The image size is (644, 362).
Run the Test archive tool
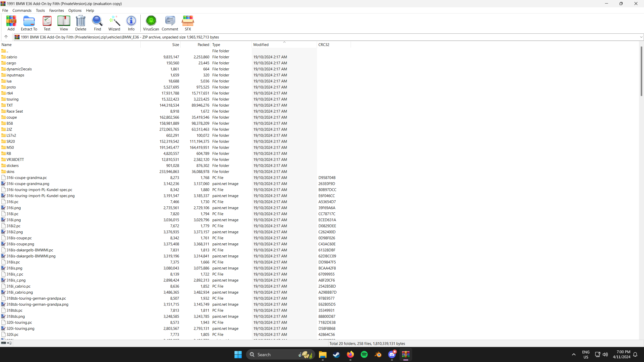47,23
